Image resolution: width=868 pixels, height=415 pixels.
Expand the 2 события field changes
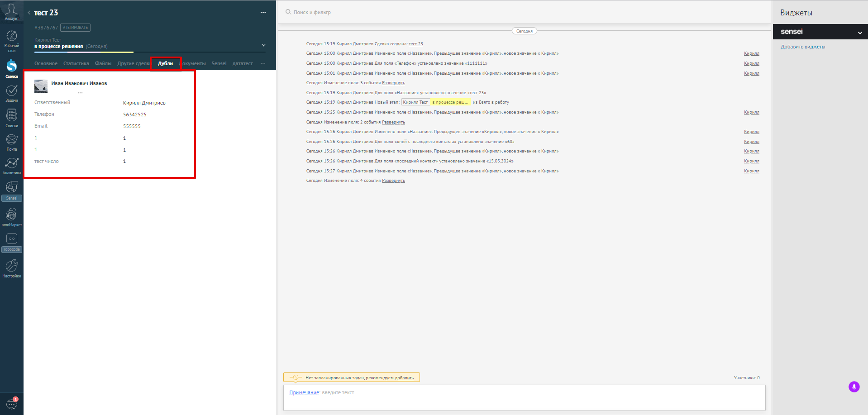(393, 122)
